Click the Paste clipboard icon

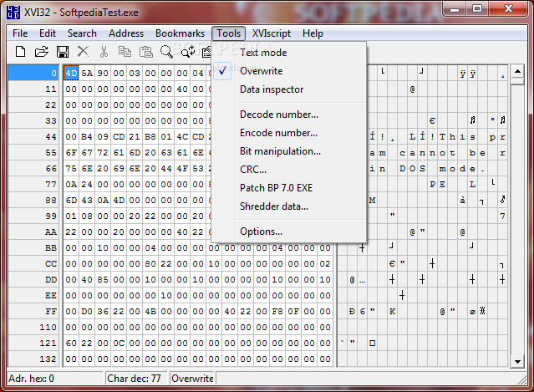click(x=145, y=52)
